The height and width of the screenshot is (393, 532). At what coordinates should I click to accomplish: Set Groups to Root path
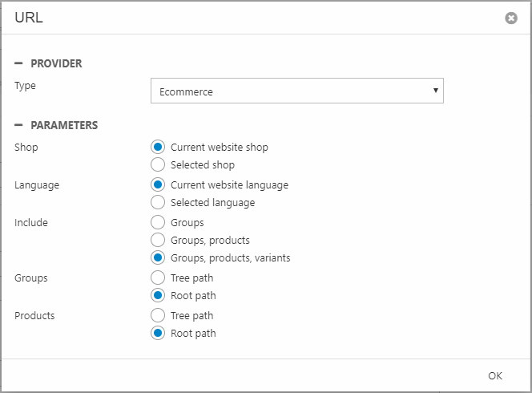pos(158,296)
